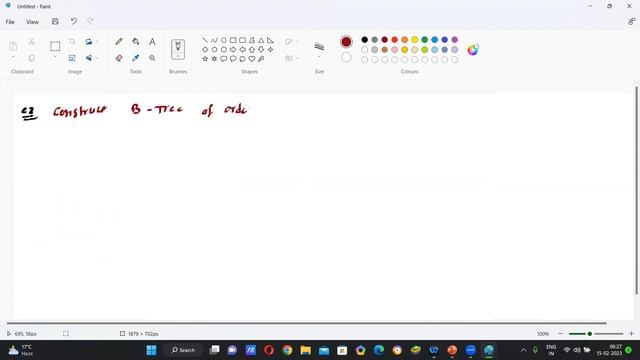Click the rectangular Selection tool
The width and height of the screenshot is (640, 360).
click(x=55, y=46)
